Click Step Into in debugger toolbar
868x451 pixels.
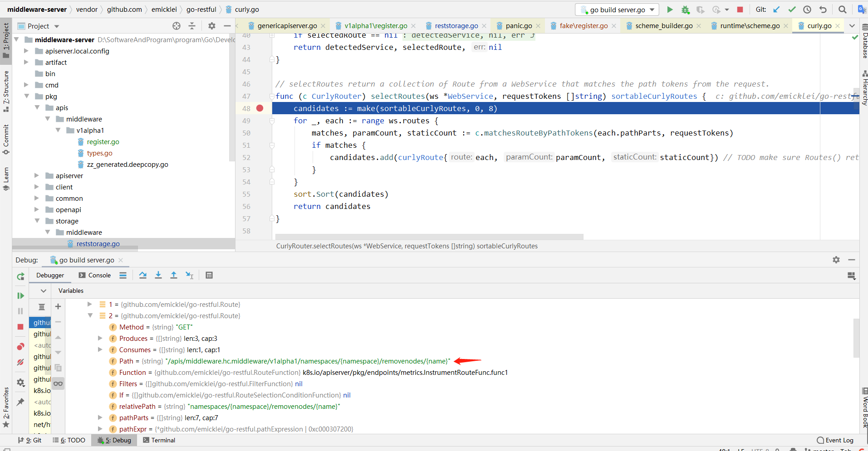[x=158, y=275]
